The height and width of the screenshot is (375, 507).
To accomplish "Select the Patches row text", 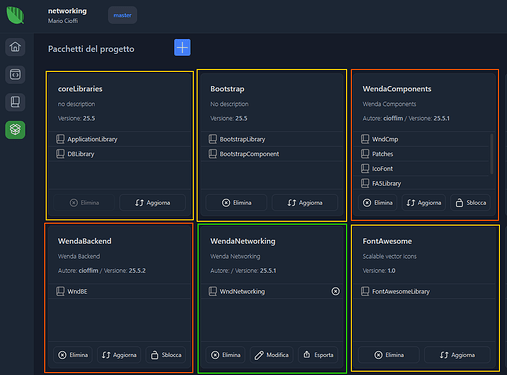I will point(382,154).
